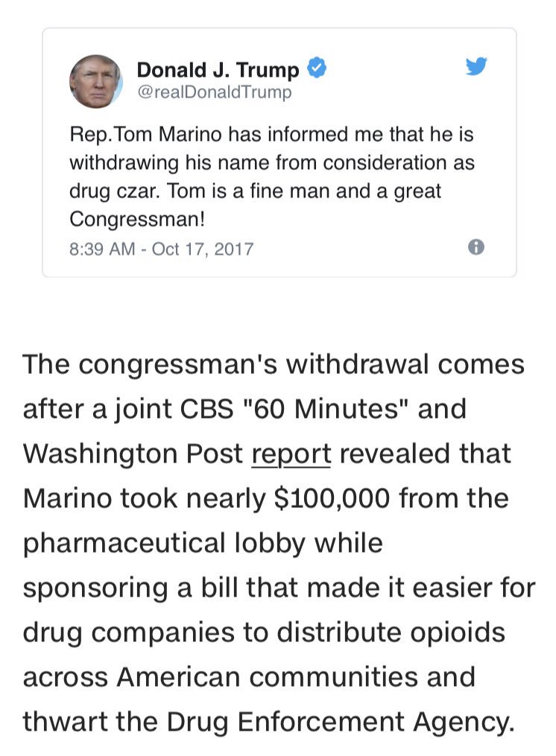Click the word 'opioids' in the article

pos(458,632)
